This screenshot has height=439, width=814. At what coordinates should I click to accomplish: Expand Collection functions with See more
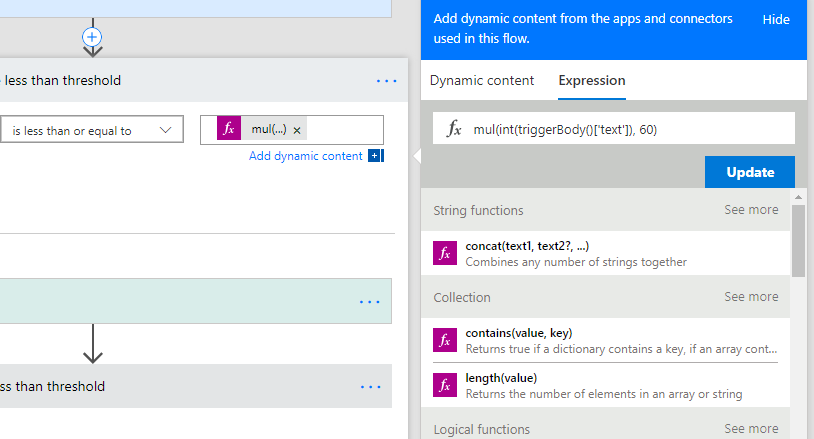click(x=751, y=297)
